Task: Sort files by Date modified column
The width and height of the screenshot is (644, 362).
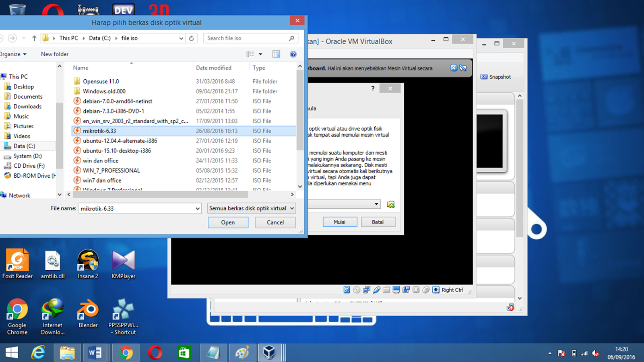Action: click(x=214, y=68)
